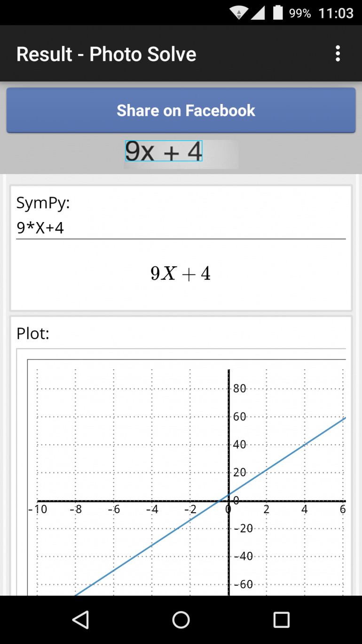Tap the Home circle button
The width and height of the screenshot is (362, 644).
(181, 620)
